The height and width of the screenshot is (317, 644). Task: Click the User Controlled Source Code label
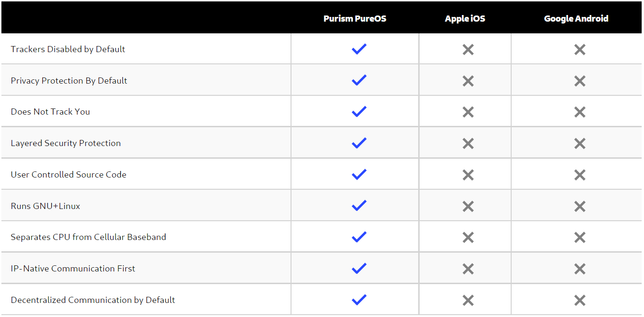coord(69,175)
